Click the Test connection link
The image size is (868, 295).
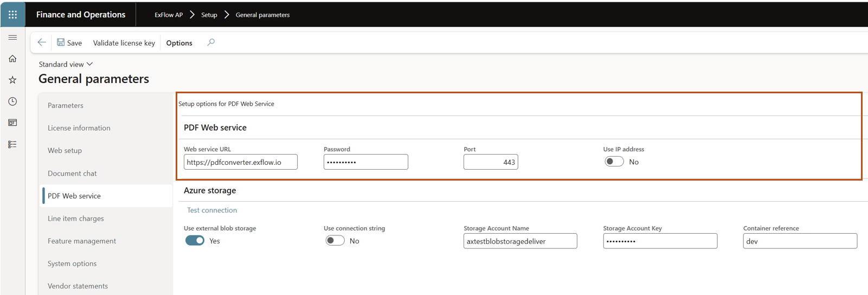212,210
